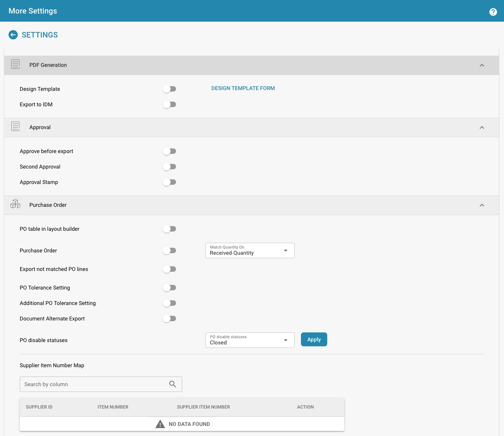
Task: Enable Export to IDM switch
Action: click(x=169, y=105)
